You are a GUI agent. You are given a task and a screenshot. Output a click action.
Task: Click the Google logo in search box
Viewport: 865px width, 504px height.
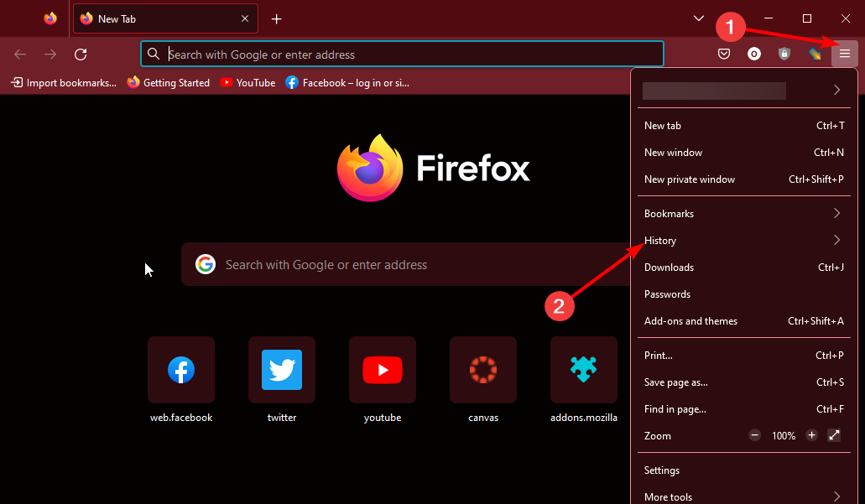[x=206, y=265]
